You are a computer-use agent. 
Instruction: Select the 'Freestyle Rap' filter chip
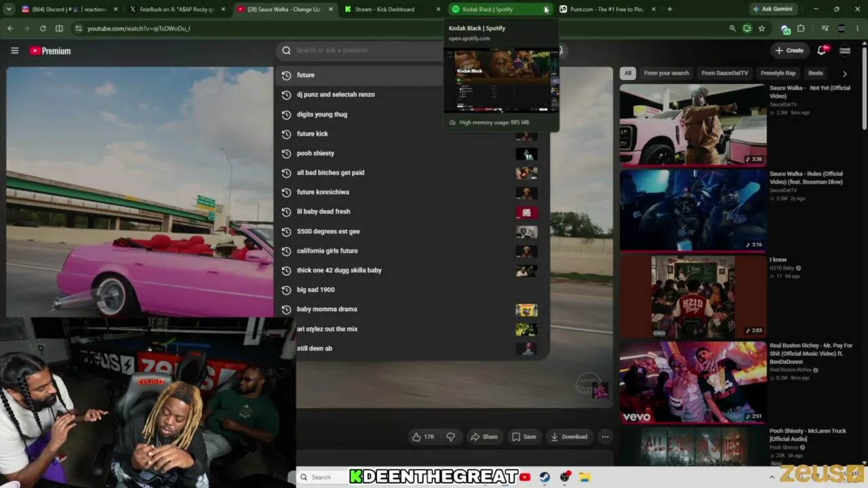pos(778,73)
